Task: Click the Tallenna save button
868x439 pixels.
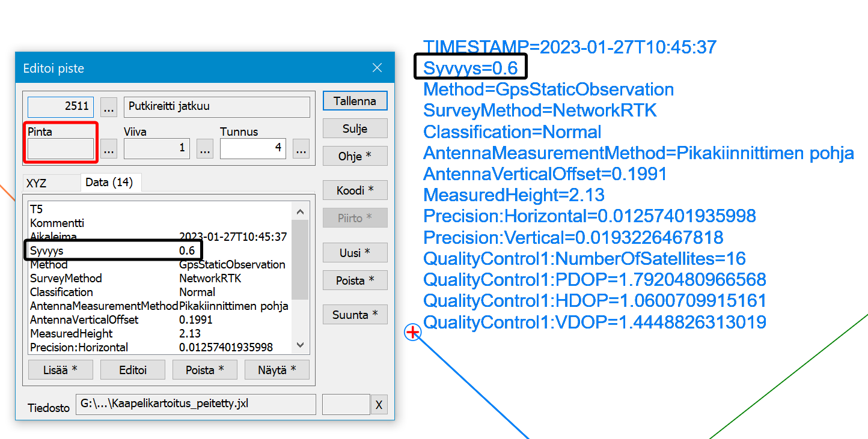Action: pyautogui.click(x=355, y=101)
